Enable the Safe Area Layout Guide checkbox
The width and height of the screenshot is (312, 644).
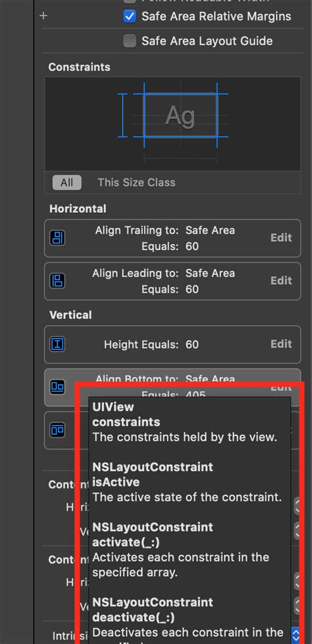pos(130,41)
